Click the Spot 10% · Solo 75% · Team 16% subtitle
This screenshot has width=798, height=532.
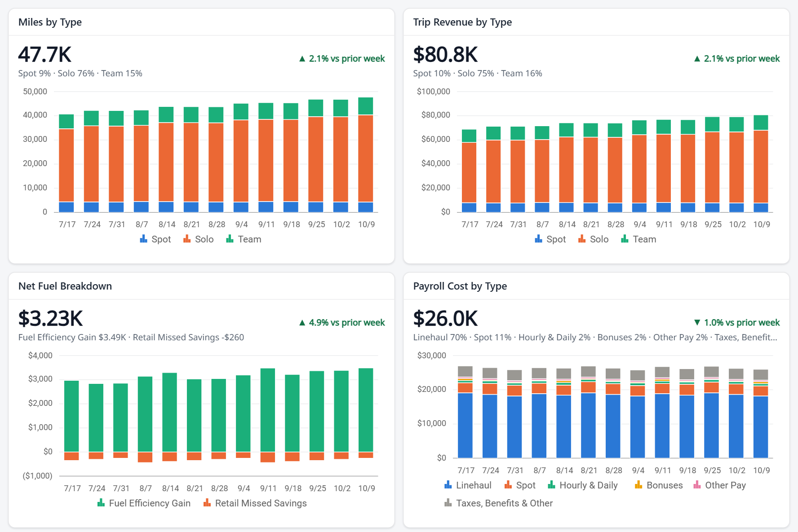click(478, 73)
